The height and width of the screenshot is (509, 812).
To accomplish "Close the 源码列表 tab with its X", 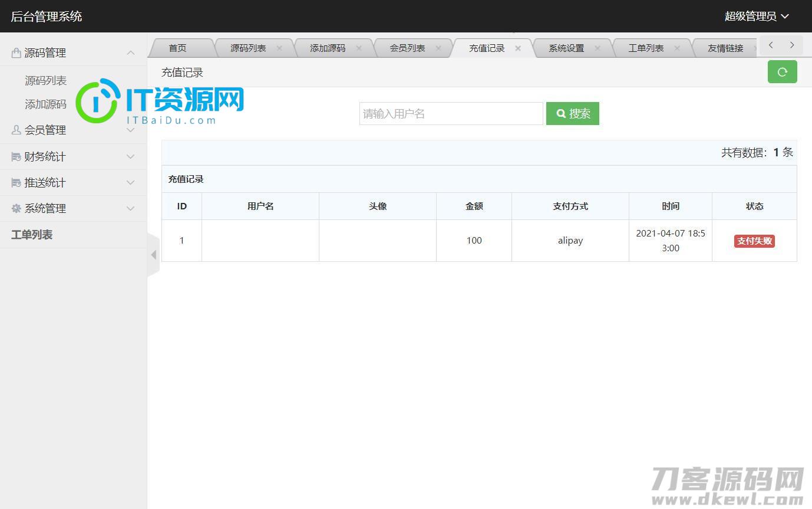I will click(279, 48).
